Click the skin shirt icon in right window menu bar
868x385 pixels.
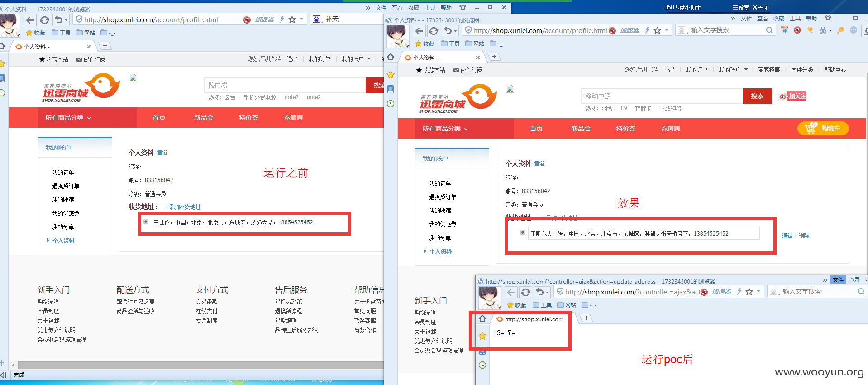coord(828,19)
